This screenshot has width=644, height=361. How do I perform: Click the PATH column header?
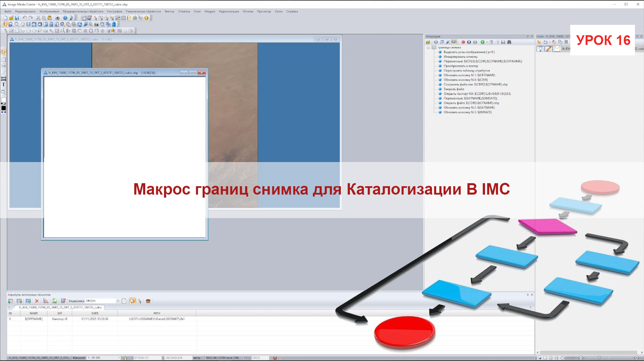point(157,313)
